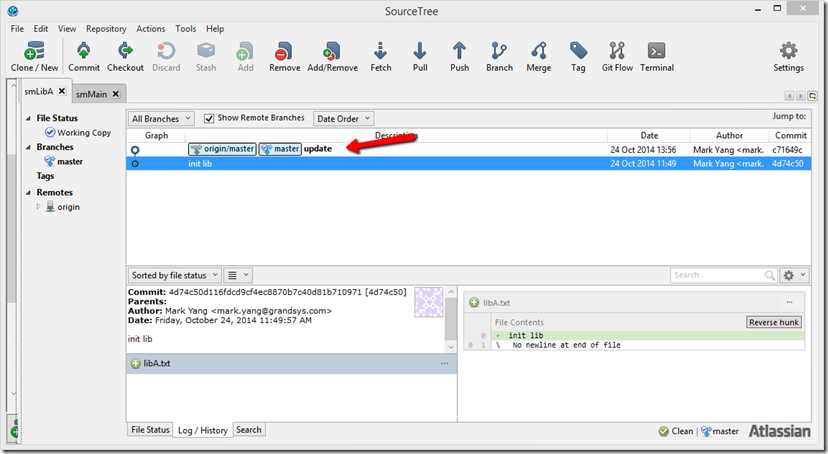Viewport: 828px width, 454px height.
Task: Click the Discard toolbar icon
Action: [x=166, y=57]
